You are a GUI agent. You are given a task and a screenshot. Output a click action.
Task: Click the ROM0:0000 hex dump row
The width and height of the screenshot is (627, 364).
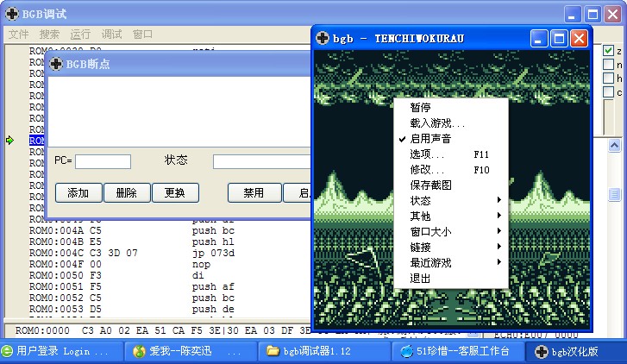(162, 331)
